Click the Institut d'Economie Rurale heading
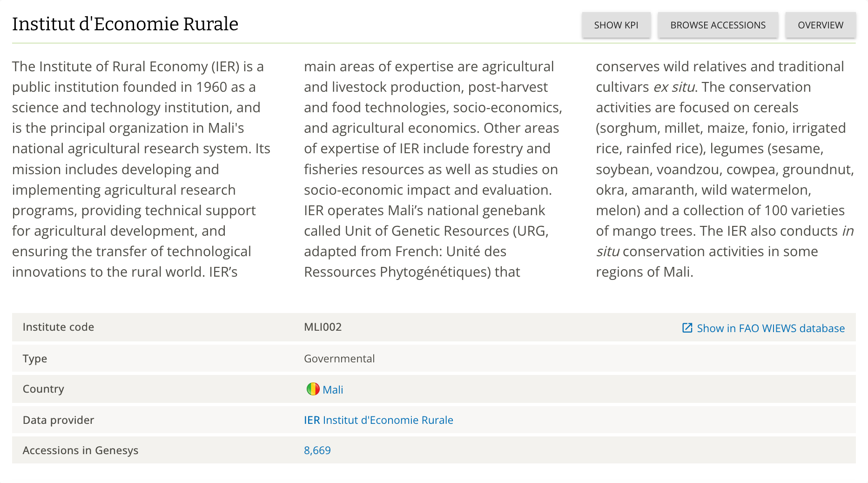The height and width of the screenshot is (483, 868). (125, 24)
